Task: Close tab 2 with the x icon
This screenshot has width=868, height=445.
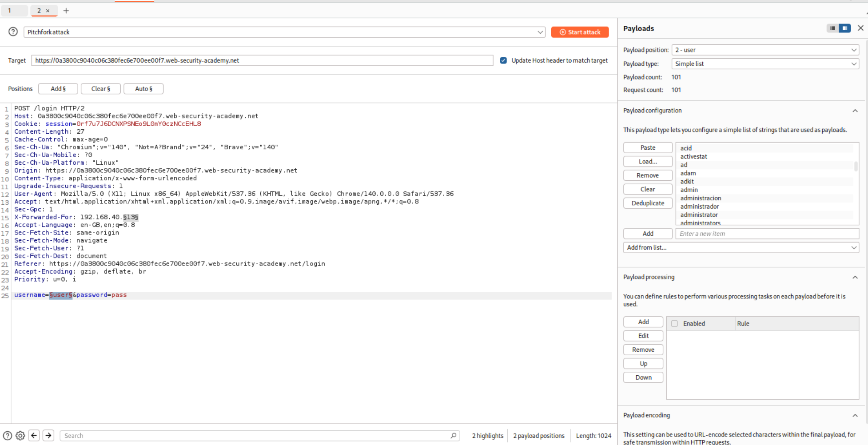Action: (48, 11)
